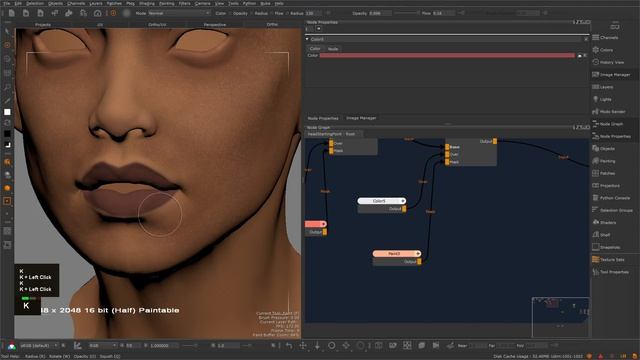640x360 pixels.
Task: Click the Node Graph minimap thumbnail
Action: pos(560,317)
